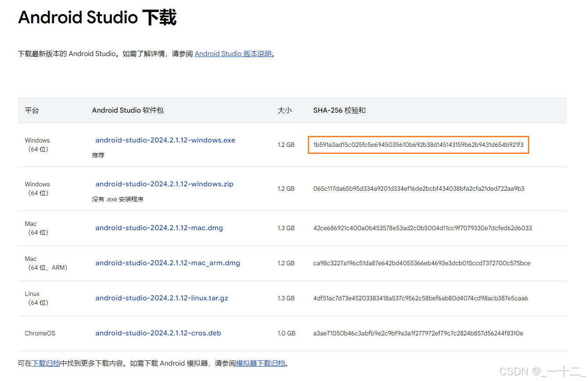This screenshot has height=381, width=588.
Task: Click the 没有 .exe 安装程序 note
Action: pos(118,199)
